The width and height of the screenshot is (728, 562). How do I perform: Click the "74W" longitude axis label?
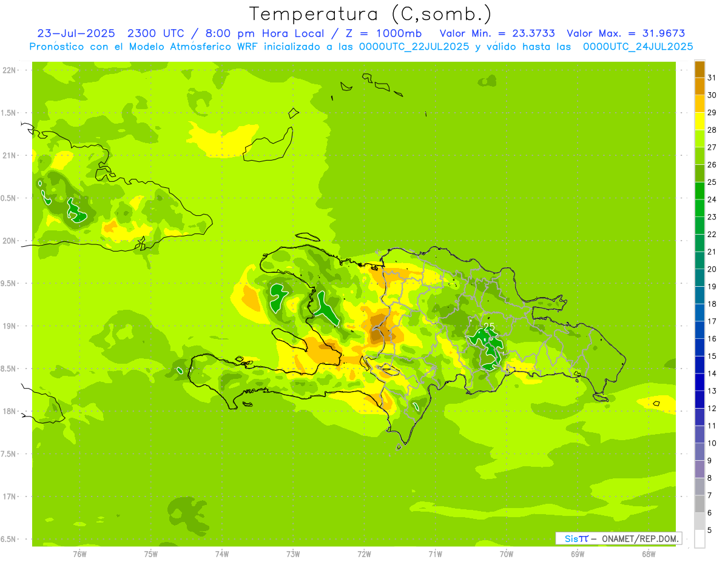pos(222,554)
